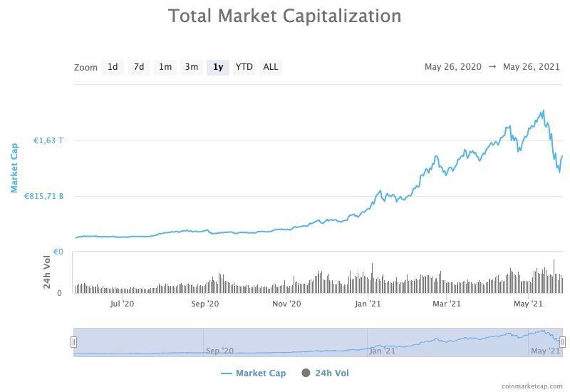Choose the 1y zoom range
Image resolution: width=570 pixels, height=392 pixels.
point(218,67)
